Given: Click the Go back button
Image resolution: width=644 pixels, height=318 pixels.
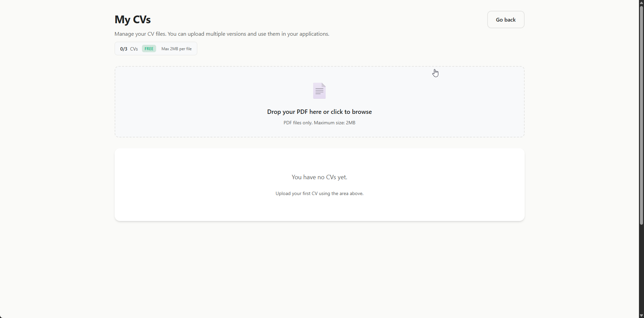Looking at the screenshot, I should pyautogui.click(x=505, y=19).
